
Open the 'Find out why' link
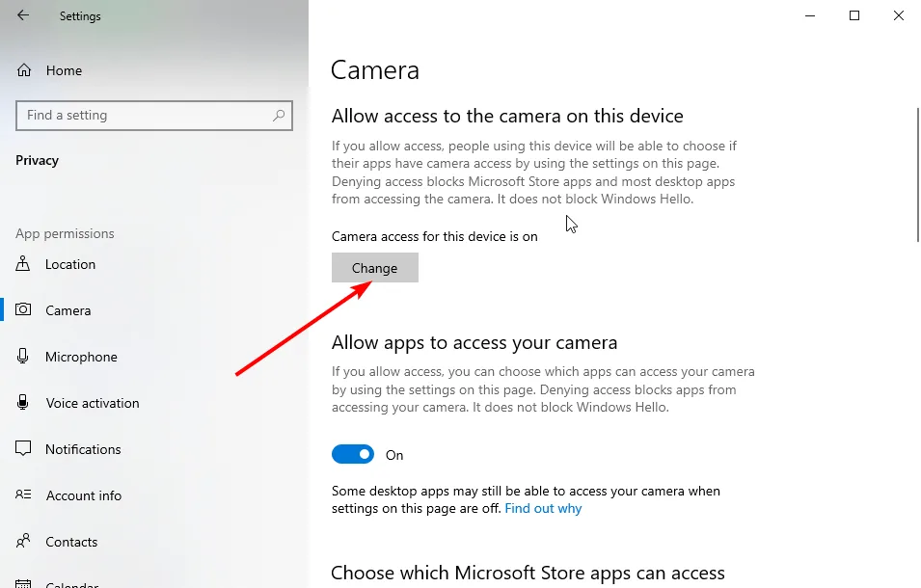click(x=543, y=508)
